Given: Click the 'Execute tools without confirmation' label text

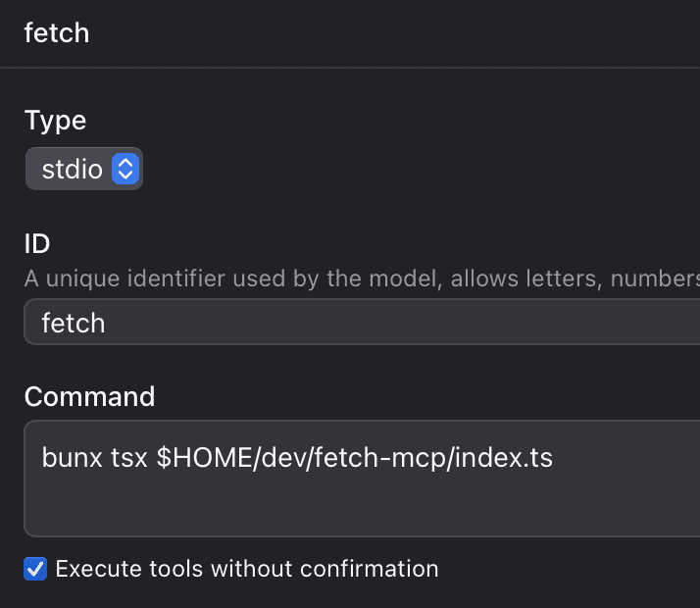Looking at the screenshot, I should tap(247, 569).
